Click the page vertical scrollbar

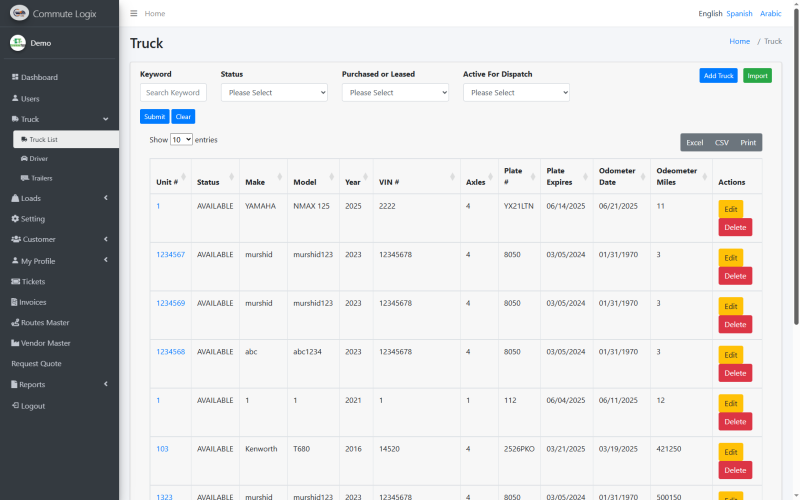click(x=796, y=166)
